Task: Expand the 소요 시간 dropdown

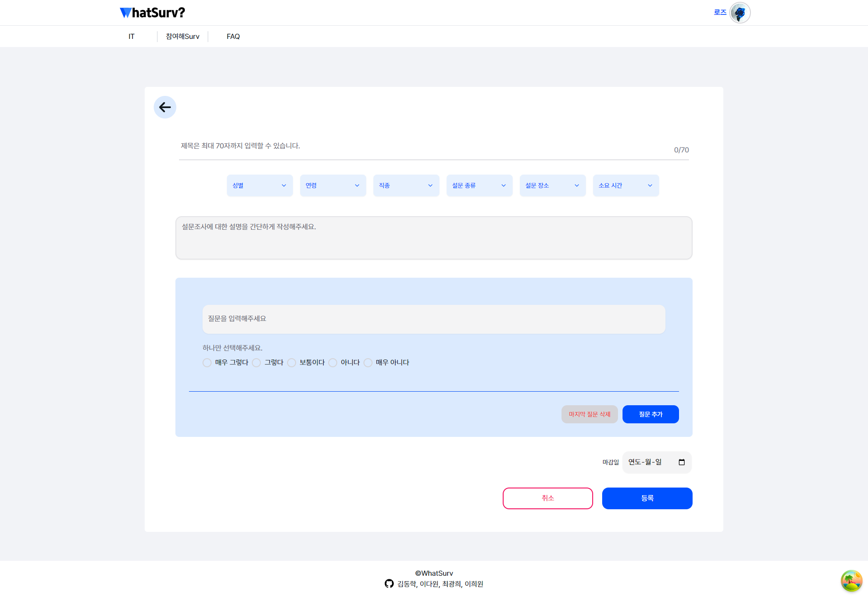Action: click(x=626, y=185)
